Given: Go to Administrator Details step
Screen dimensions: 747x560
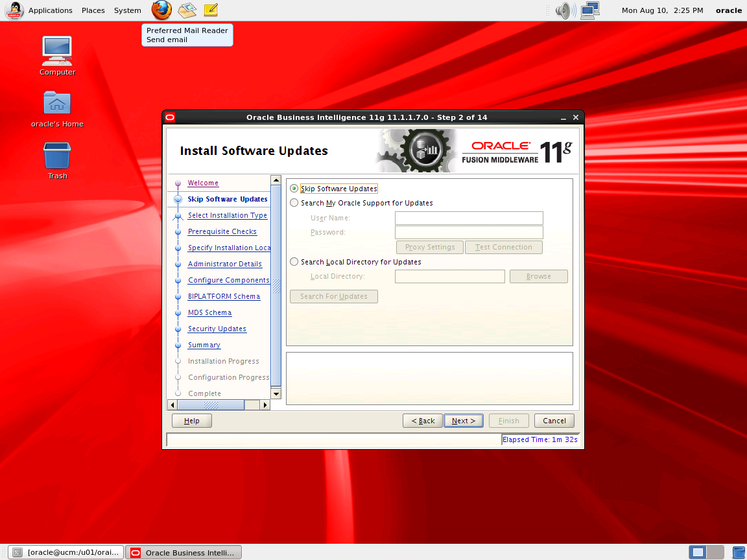Looking at the screenshot, I should click(225, 264).
